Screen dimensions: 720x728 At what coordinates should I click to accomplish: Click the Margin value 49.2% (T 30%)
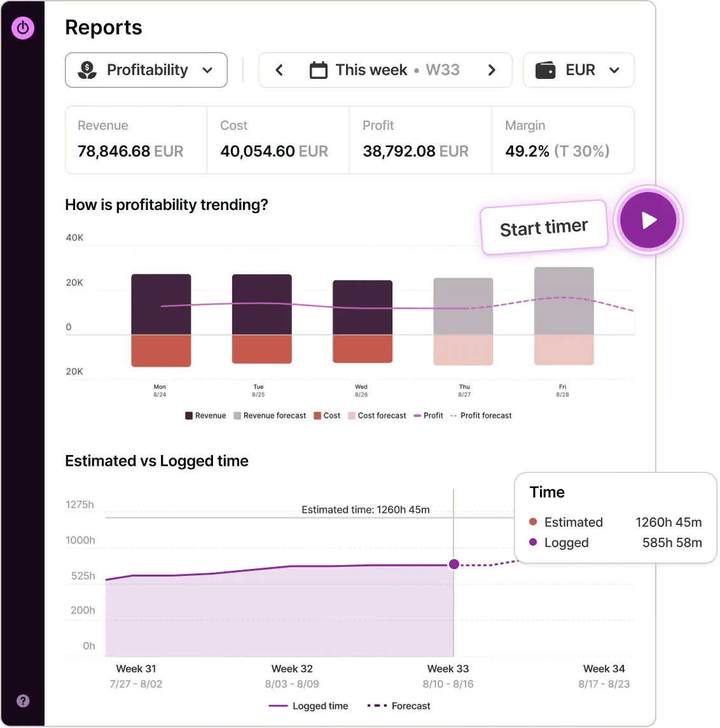click(x=557, y=151)
